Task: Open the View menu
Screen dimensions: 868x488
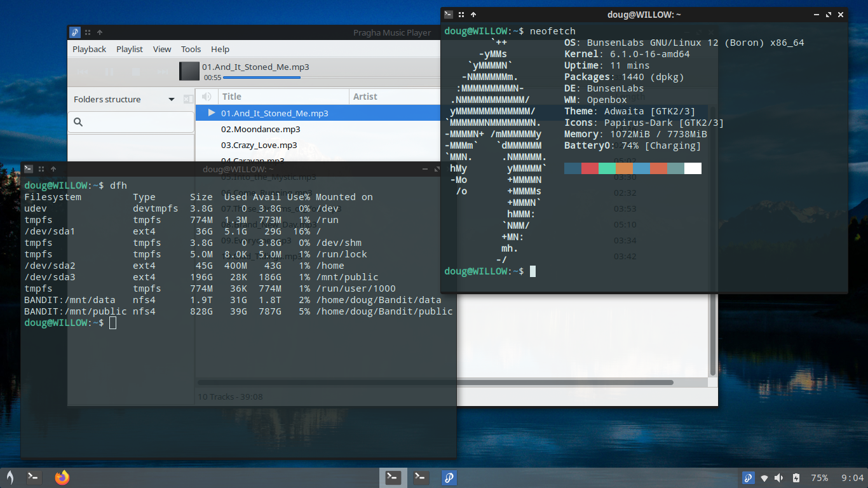Action: (162, 49)
